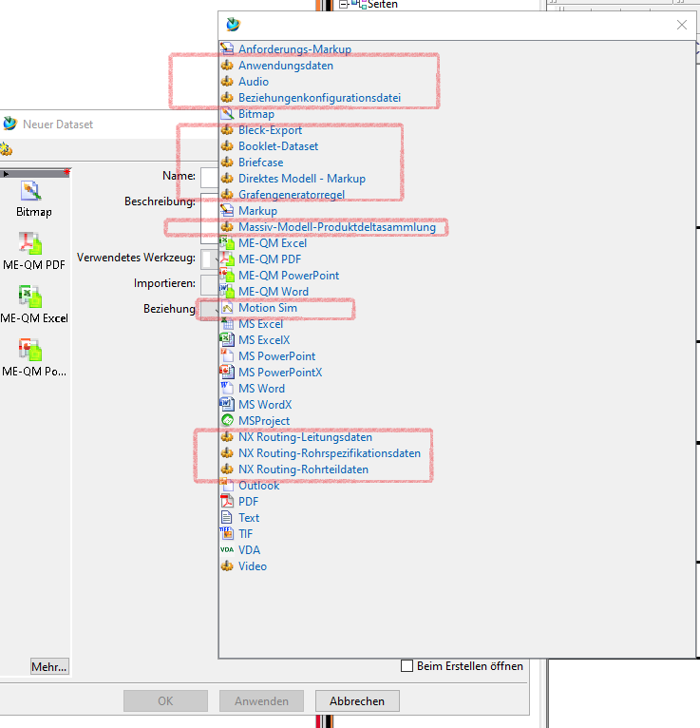Click the ME-QM Word icon
Image resolution: width=700 pixels, height=728 pixels.
(227, 292)
